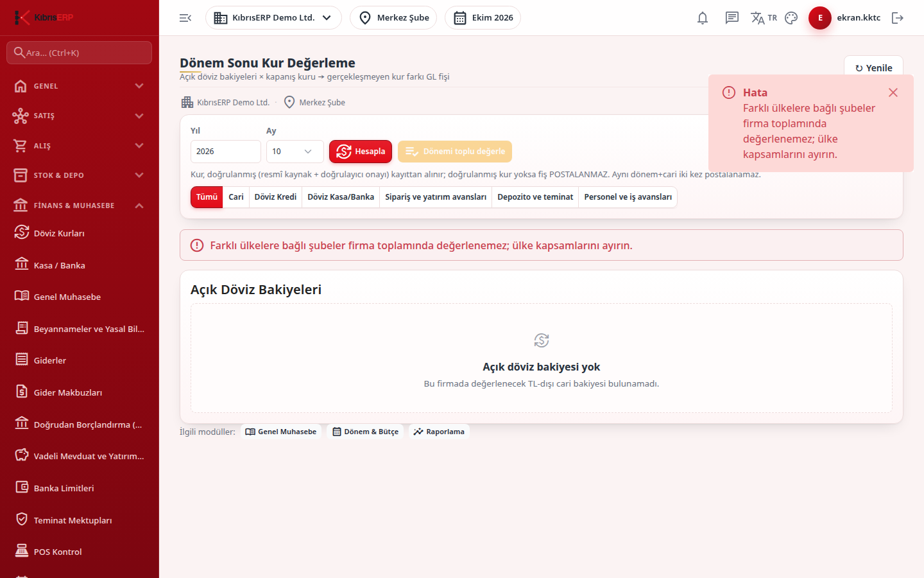Switch language via TR translate icon

(764, 18)
